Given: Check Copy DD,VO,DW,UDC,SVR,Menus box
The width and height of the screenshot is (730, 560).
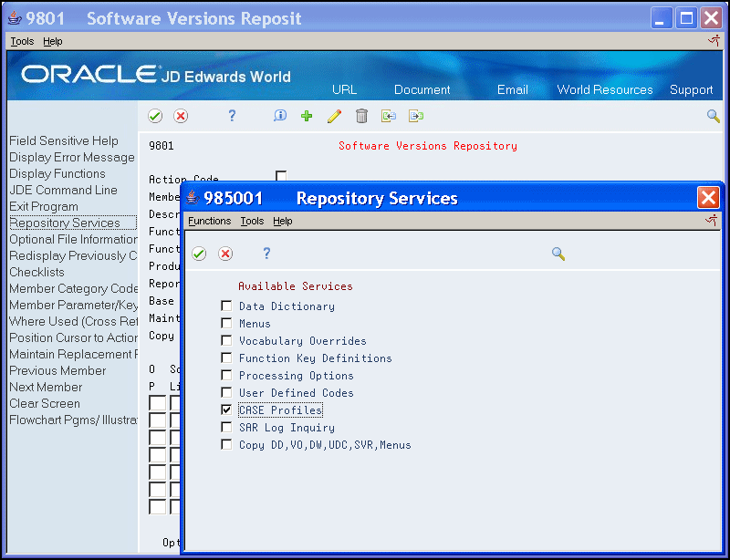Looking at the screenshot, I should coord(226,444).
